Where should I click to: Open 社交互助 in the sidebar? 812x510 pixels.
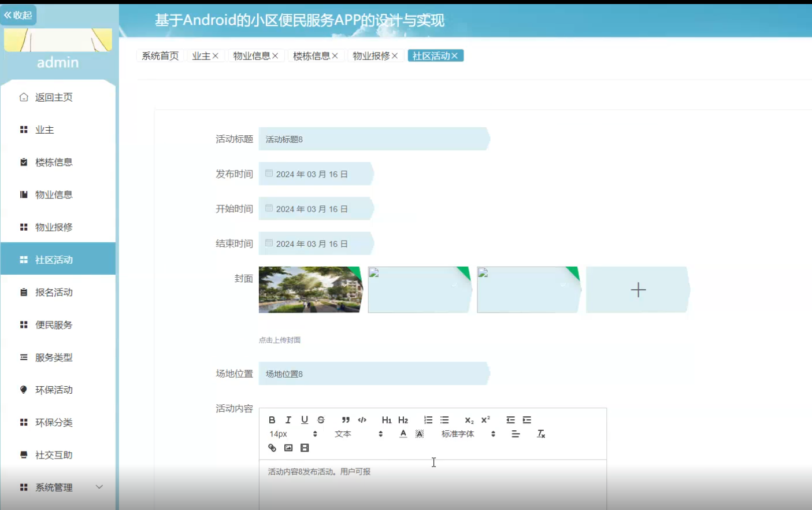tap(58, 455)
